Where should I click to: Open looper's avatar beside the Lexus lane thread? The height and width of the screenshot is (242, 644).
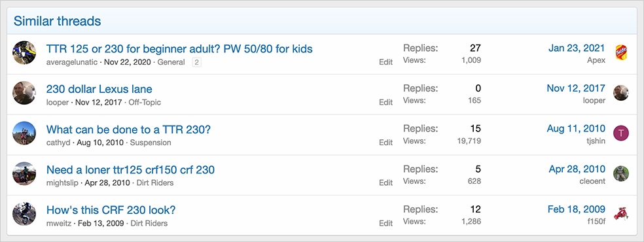(x=24, y=93)
